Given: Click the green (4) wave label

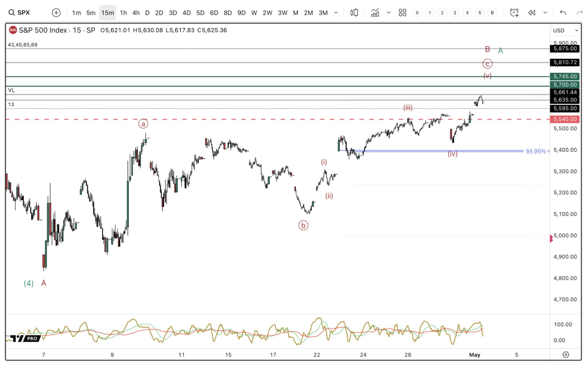Looking at the screenshot, I should 29,283.
